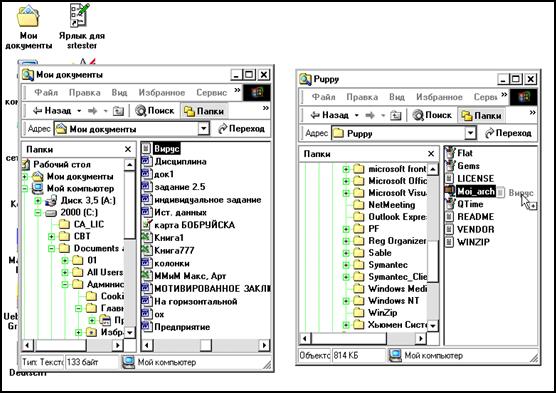
Task: Close Папки pane in Puppy window
Action: [431, 154]
